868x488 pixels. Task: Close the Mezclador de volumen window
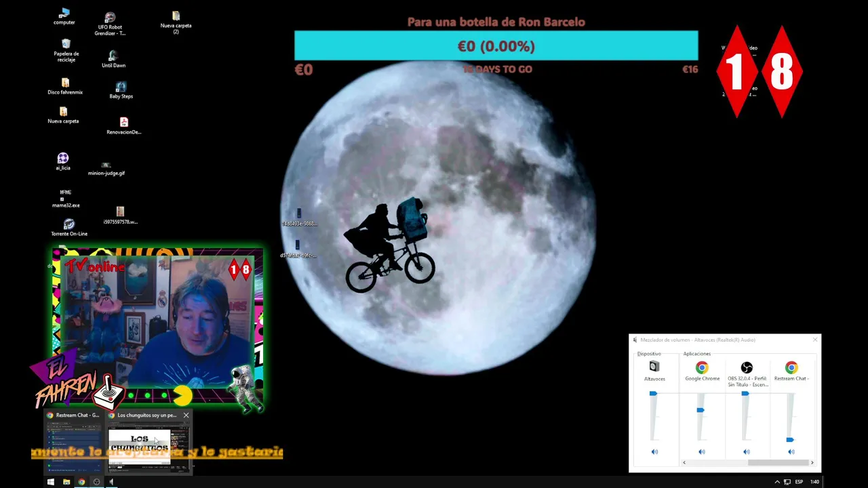click(814, 340)
